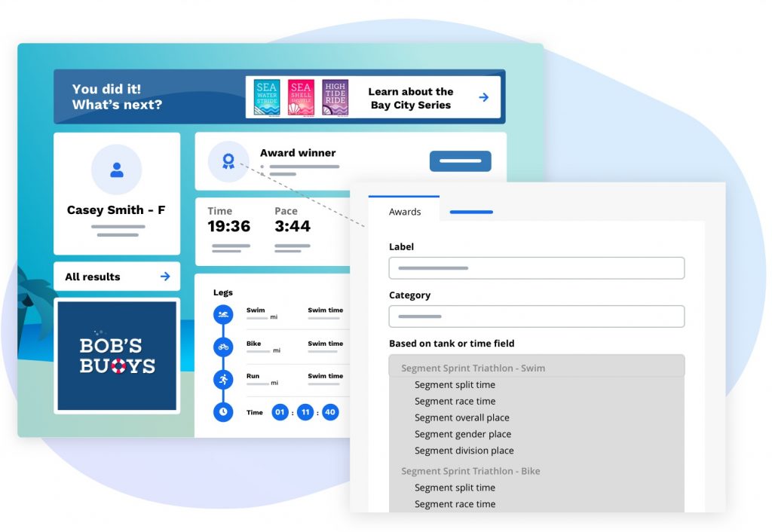Click the High Tide Ride logo
Screen dimensions: 772x532
point(335,98)
